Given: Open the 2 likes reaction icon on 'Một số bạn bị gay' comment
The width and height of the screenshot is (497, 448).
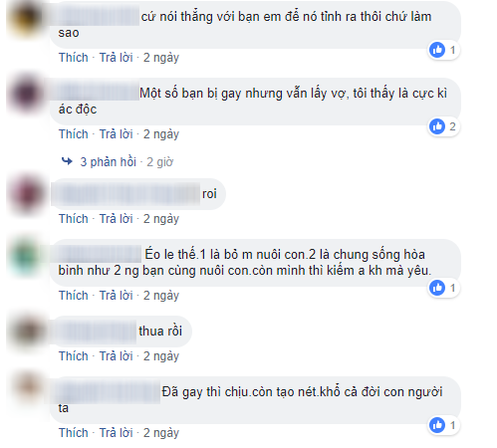Looking at the screenshot, I should [x=437, y=126].
